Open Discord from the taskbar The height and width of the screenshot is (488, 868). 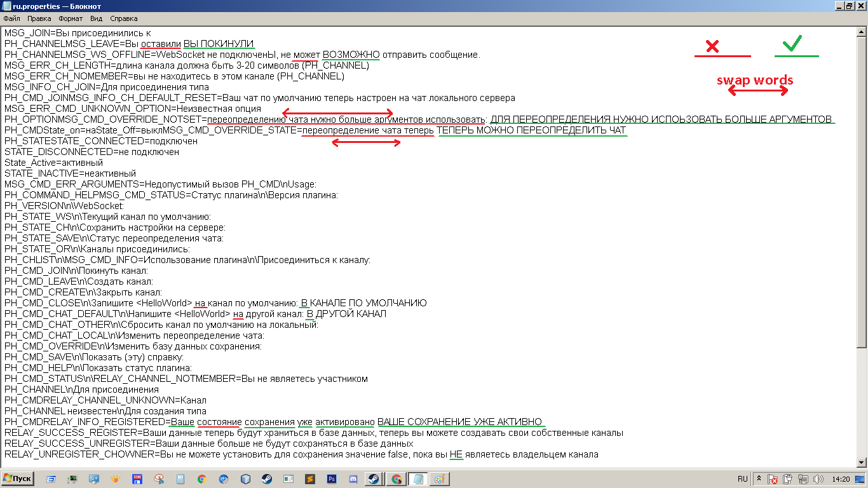pyautogui.click(x=353, y=479)
